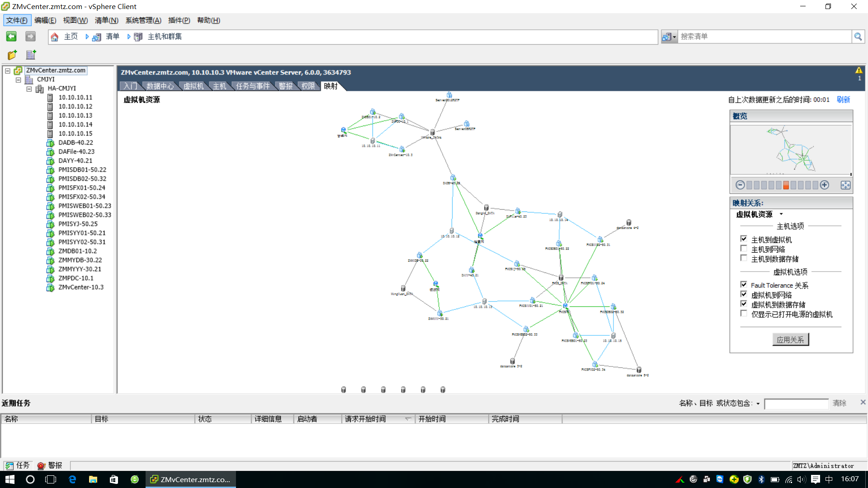Screen dimensions: 868x488
Task: Click the Home icon in navigation bar
Action: [x=55, y=37]
